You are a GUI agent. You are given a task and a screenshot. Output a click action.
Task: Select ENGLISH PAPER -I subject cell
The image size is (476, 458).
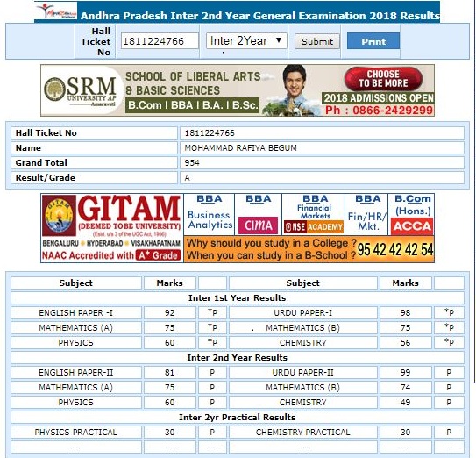click(x=76, y=312)
